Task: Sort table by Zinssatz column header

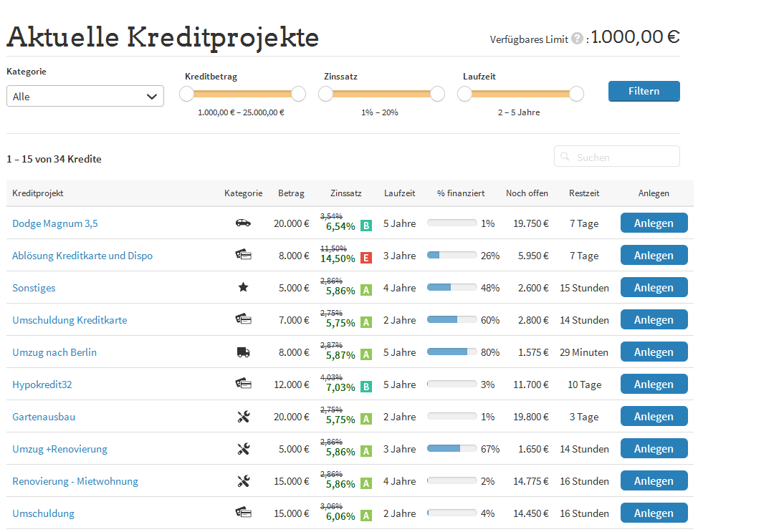Action: coord(346,193)
